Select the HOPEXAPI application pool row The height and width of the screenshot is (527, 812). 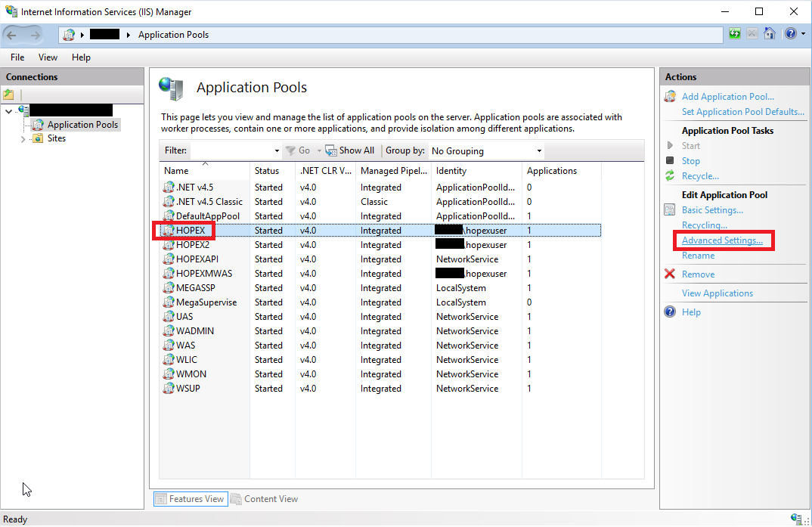[197, 259]
